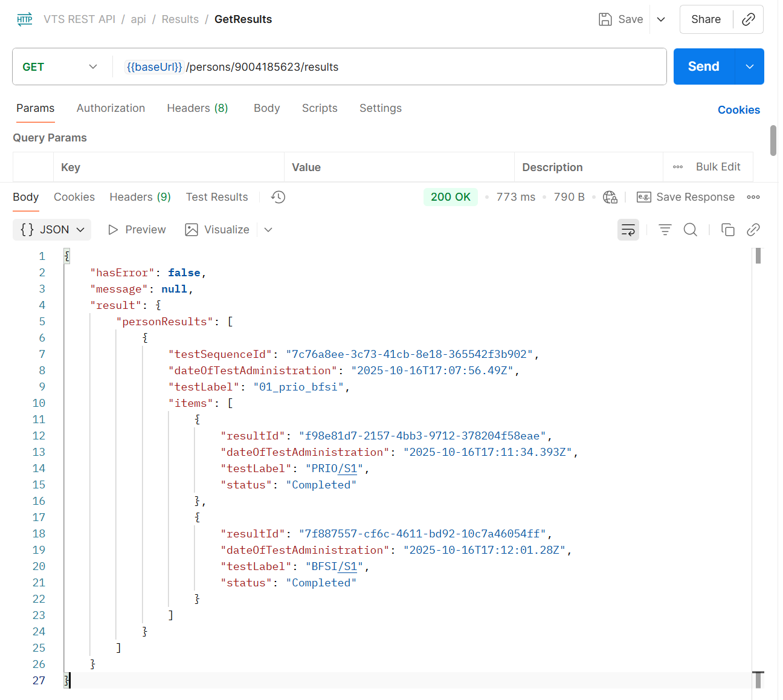The height and width of the screenshot is (700, 783).
Task: Click the response history clock icon
Action: 278,197
